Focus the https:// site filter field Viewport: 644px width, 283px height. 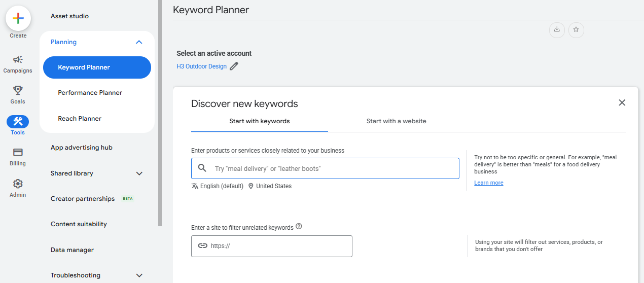272,246
